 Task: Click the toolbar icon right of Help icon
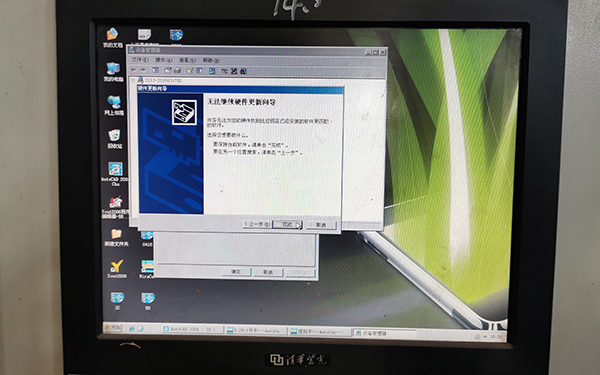[x=199, y=71]
